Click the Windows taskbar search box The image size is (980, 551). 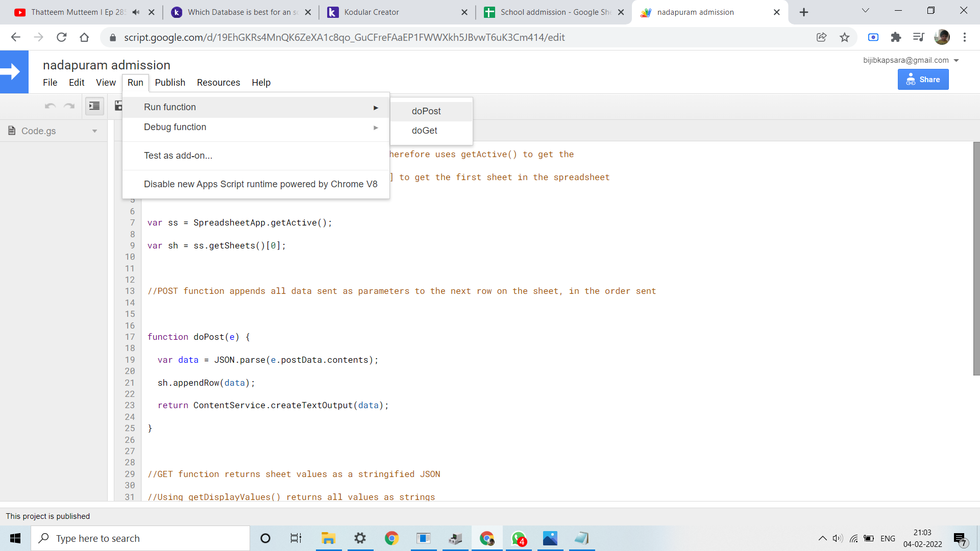(140, 538)
